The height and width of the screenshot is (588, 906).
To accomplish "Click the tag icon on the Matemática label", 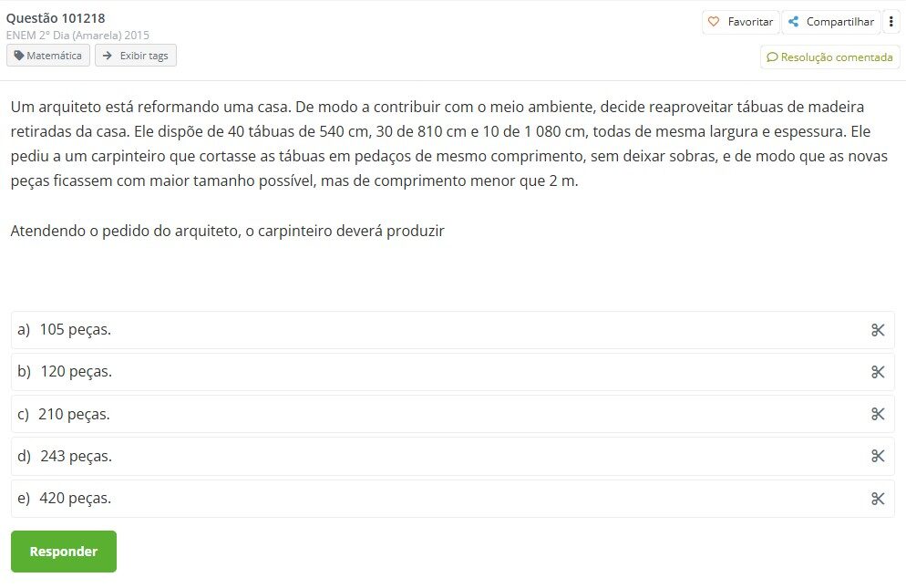I will pos(20,55).
